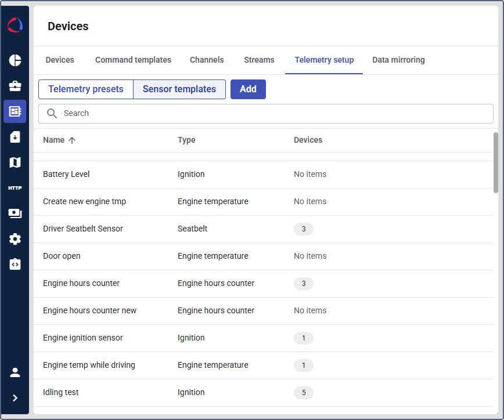Click the logo at top of sidebar
Screen dimensions: 504x420
pos(15,26)
